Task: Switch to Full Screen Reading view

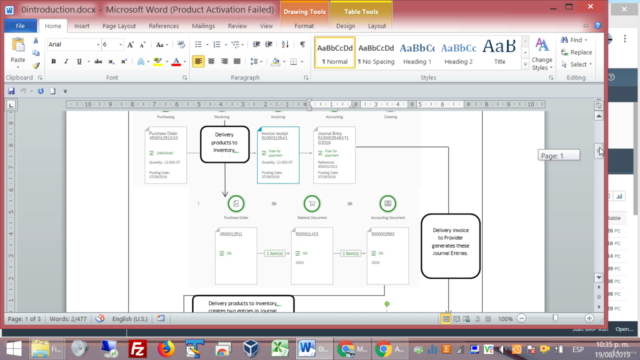Action: [456, 319]
